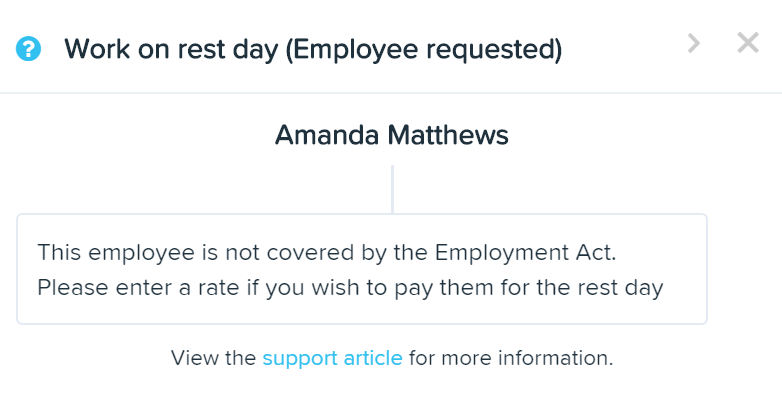Click the word 'Matthews' in the name
782x420 pixels.
point(448,135)
